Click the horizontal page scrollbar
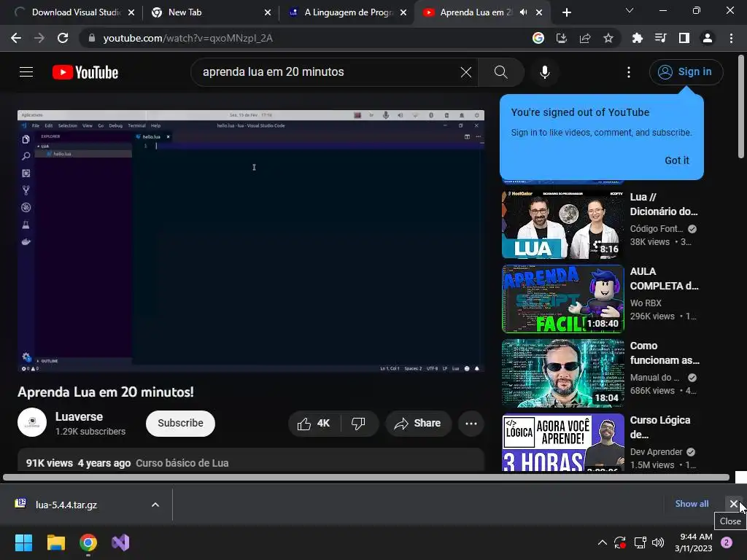 pos(366,477)
